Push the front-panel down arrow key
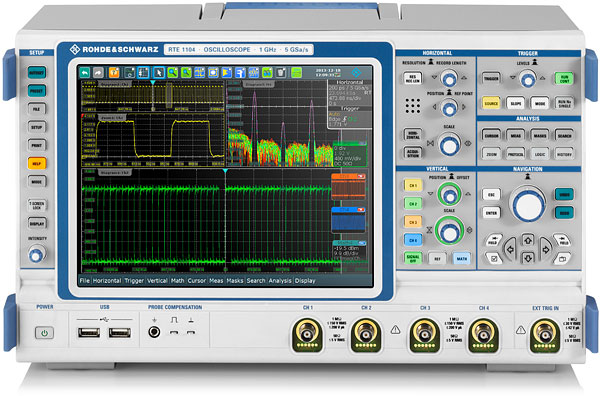600x396 pixels. [528, 257]
